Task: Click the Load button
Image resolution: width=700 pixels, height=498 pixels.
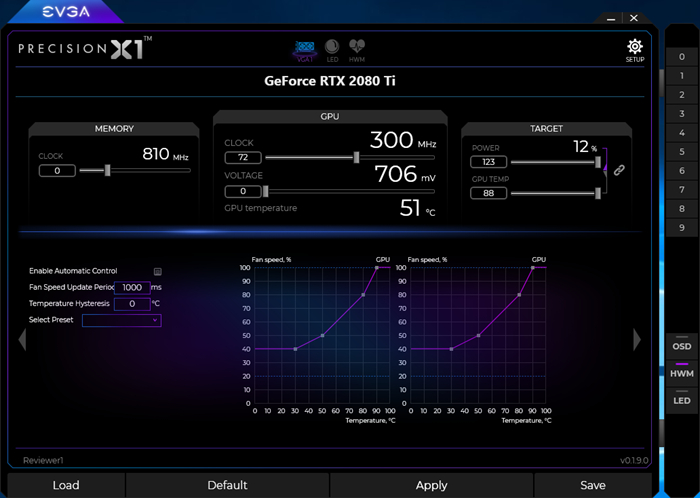Action: tap(66, 486)
